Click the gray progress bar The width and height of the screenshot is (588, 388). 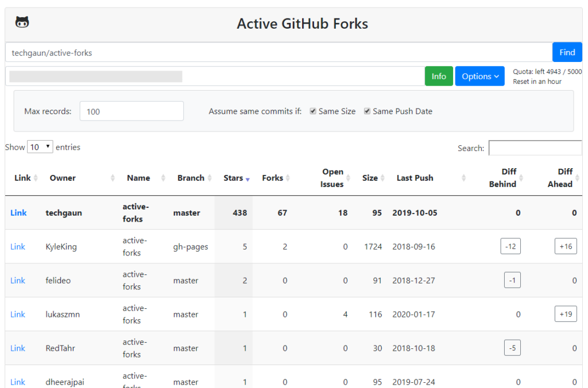pos(96,76)
